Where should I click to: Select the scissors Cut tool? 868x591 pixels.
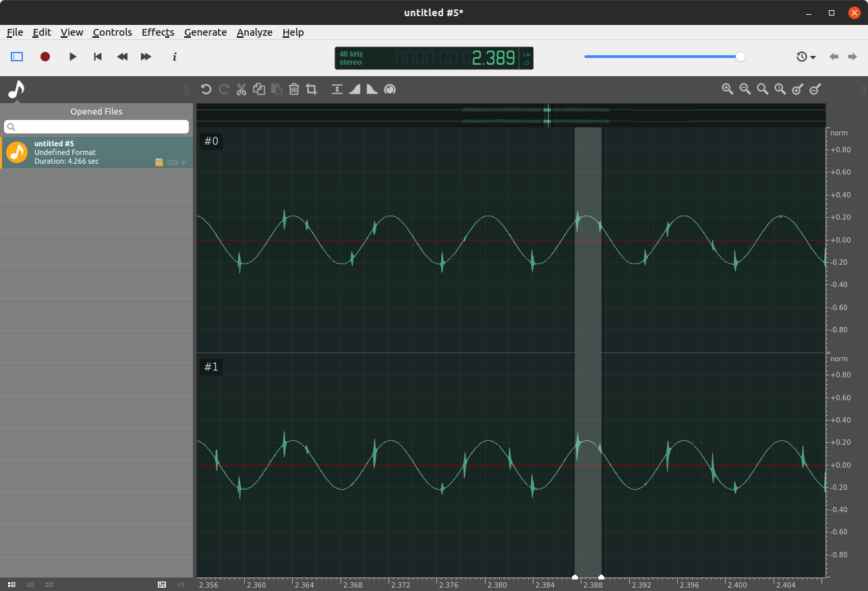pyautogui.click(x=241, y=89)
